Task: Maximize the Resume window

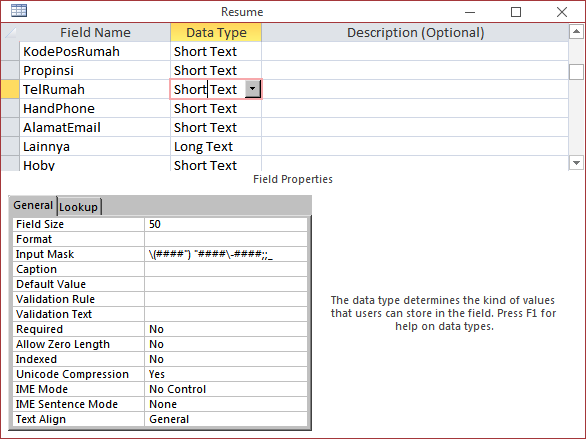Action: tap(516, 12)
